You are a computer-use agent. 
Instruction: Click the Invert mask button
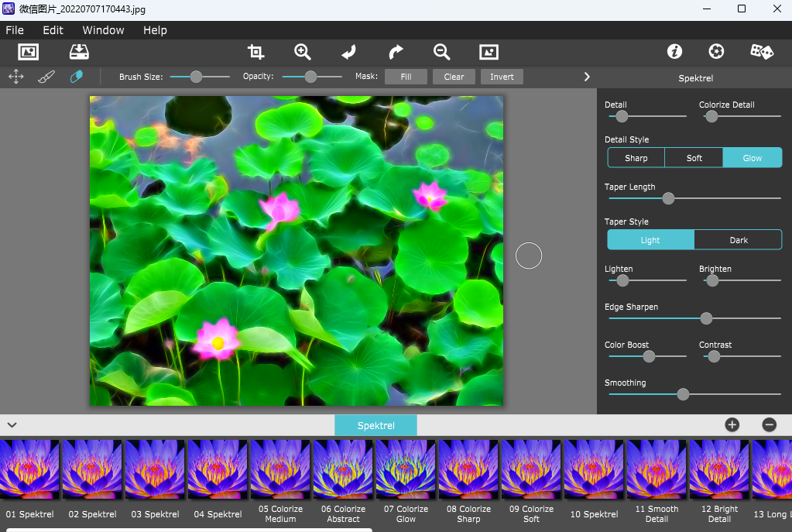coord(502,77)
